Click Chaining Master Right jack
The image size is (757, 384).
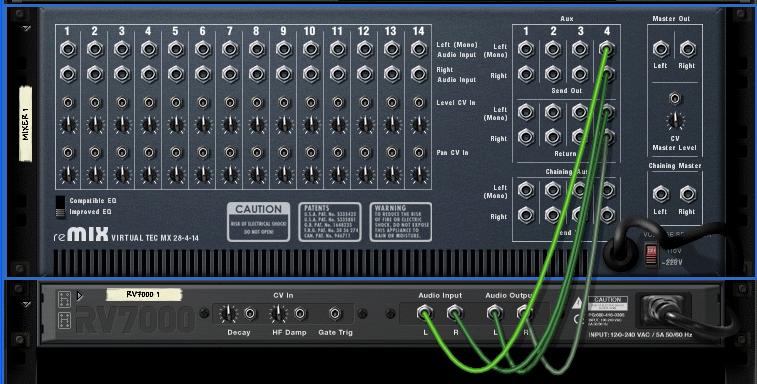tap(687, 194)
